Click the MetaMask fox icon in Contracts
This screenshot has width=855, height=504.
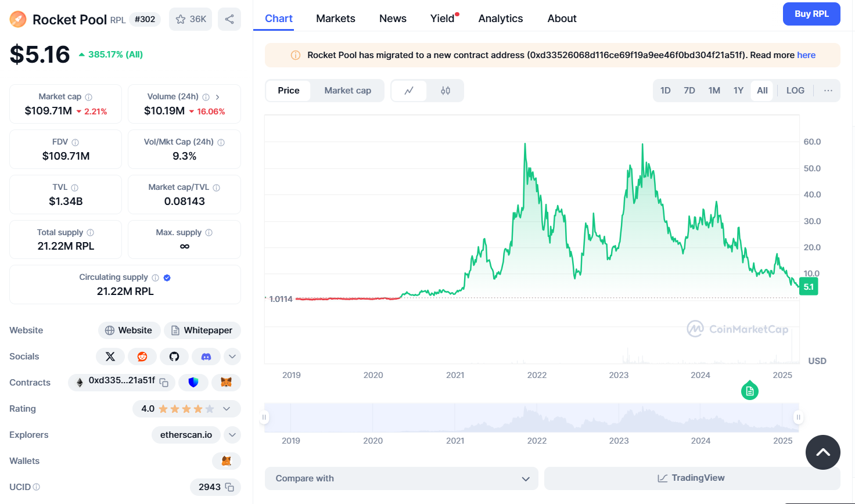point(226,383)
